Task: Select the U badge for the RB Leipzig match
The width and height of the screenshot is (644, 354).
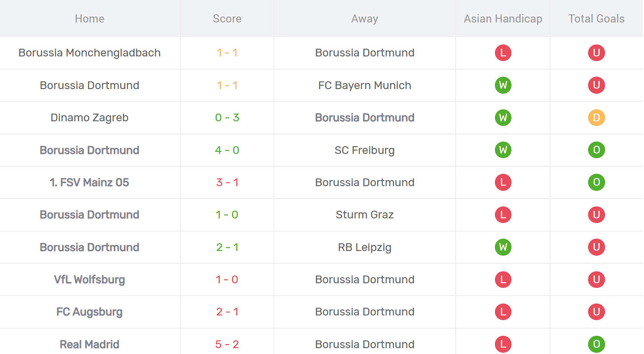Action: [597, 247]
